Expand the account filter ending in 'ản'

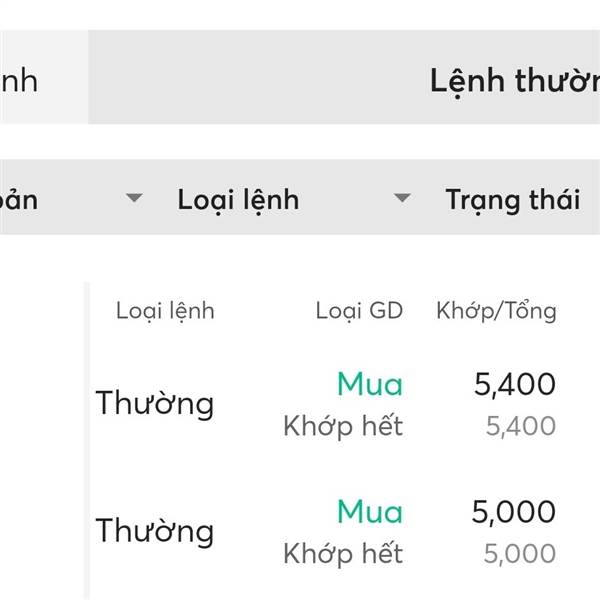click(x=20, y=199)
